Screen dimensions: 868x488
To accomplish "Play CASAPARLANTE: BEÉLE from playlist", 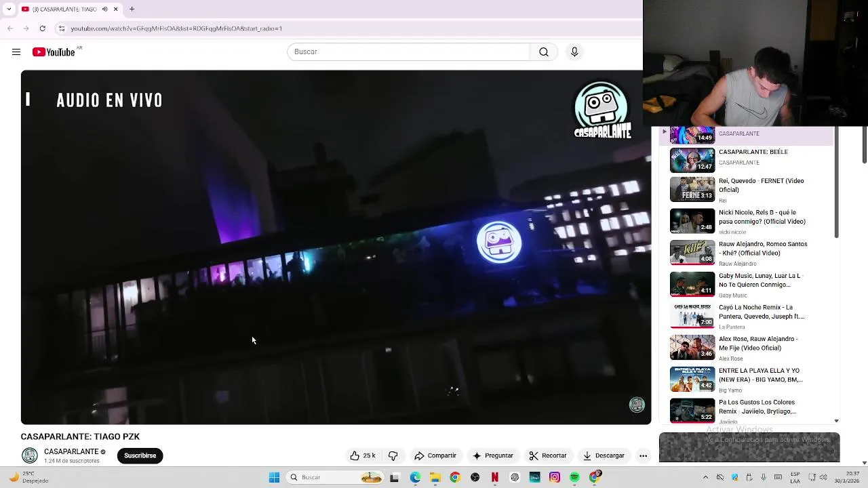I will [746, 160].
